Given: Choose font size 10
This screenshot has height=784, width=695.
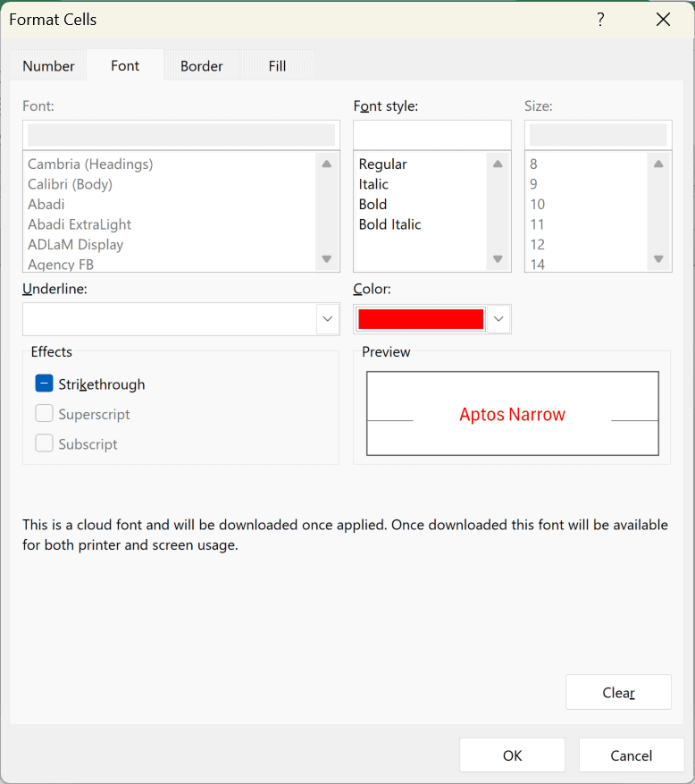Looking at the screenshot, I should [x=537, y=204].
